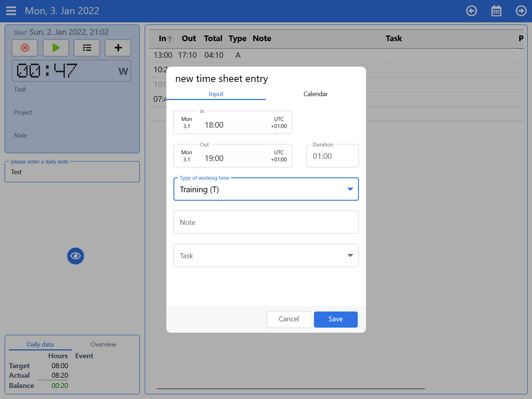The height and width of the screenshot is (399, 532).
Task: Click the horizontal scrollbar under the table
Action: tap(291, 389)
